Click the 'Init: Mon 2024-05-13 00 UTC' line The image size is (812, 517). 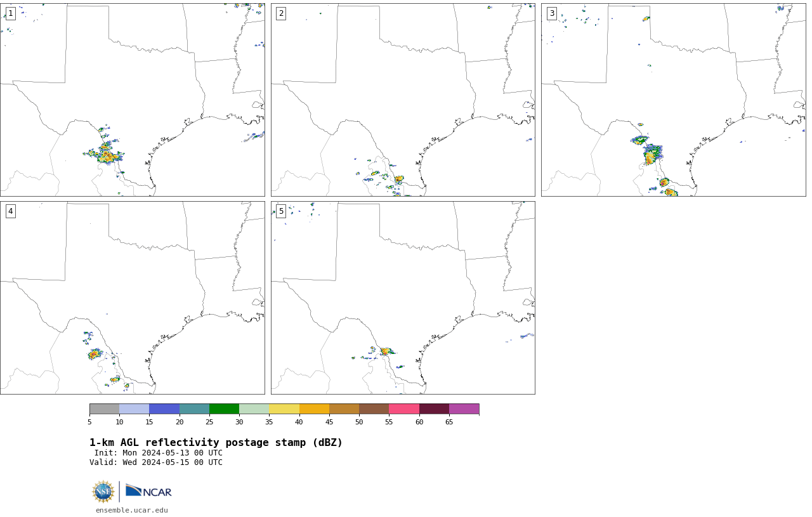pos(158,453)
